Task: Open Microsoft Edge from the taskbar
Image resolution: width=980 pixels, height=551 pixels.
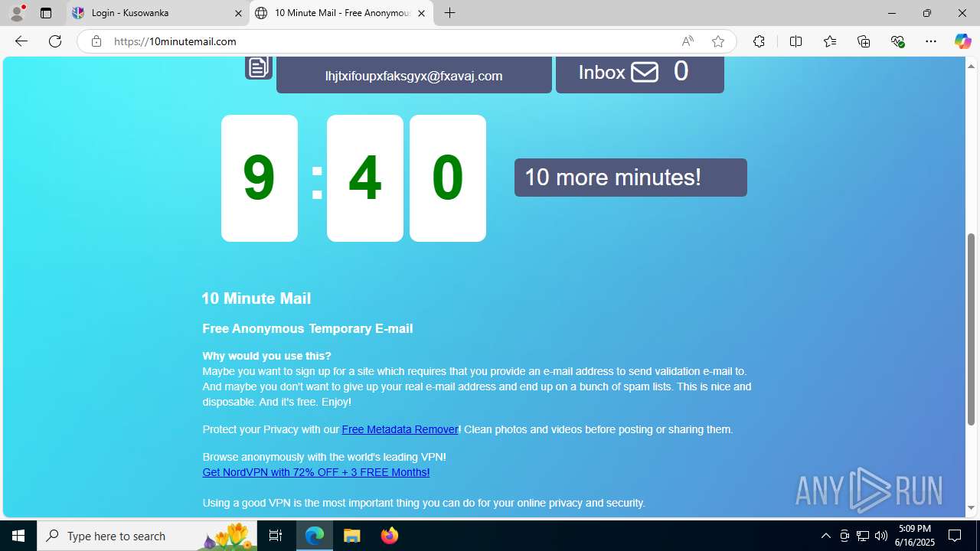Action: click(315, 536)
